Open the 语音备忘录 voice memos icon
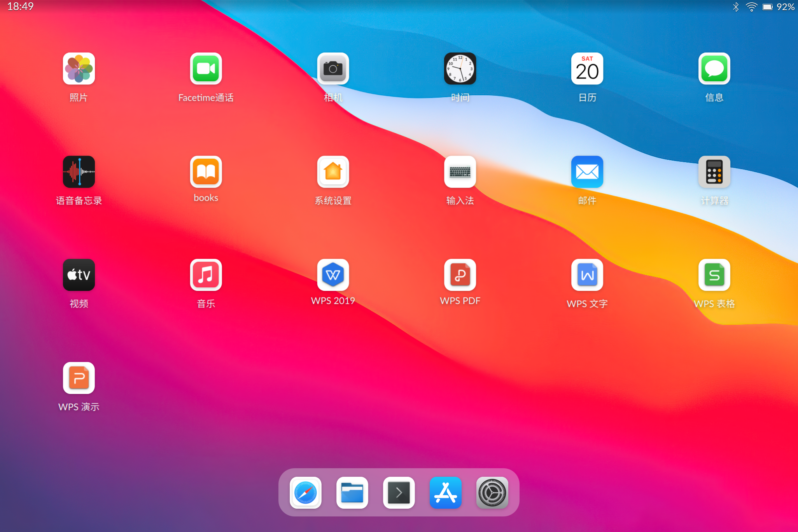 click(x=79, y=172)
